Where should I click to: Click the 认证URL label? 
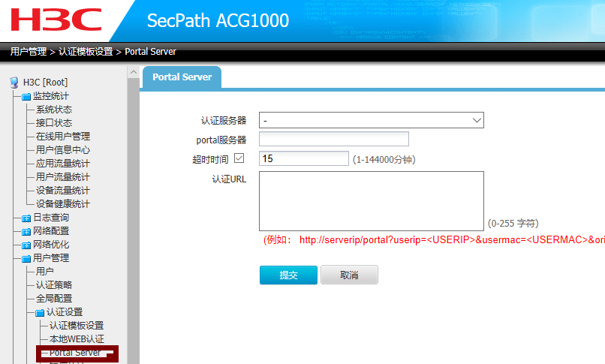229,179
